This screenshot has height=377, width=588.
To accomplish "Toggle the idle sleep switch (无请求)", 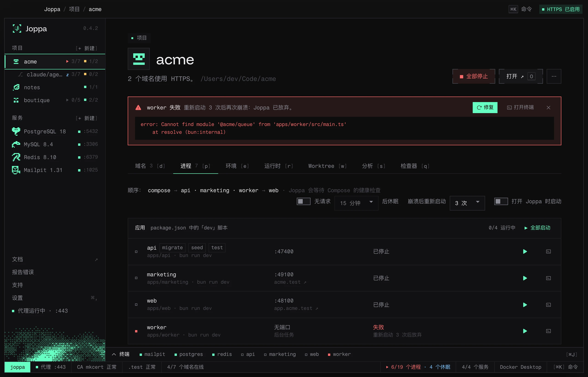I will coord(304,201).
